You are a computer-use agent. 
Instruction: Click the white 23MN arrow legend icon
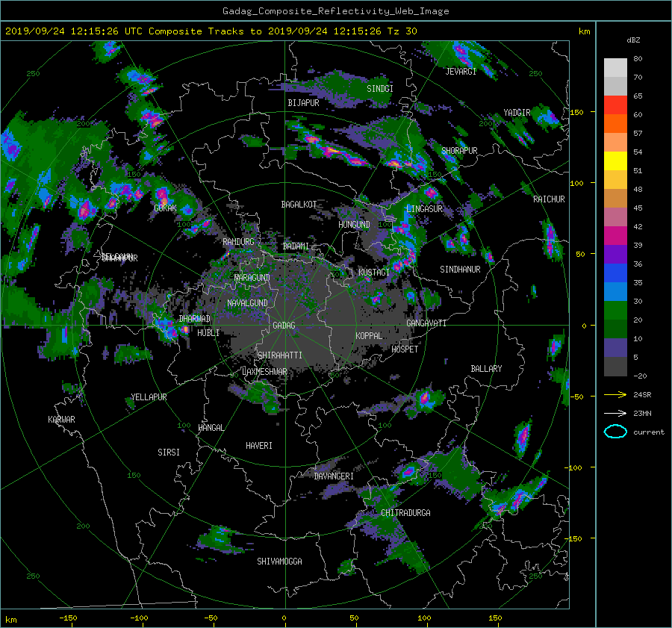pos(615,413)
